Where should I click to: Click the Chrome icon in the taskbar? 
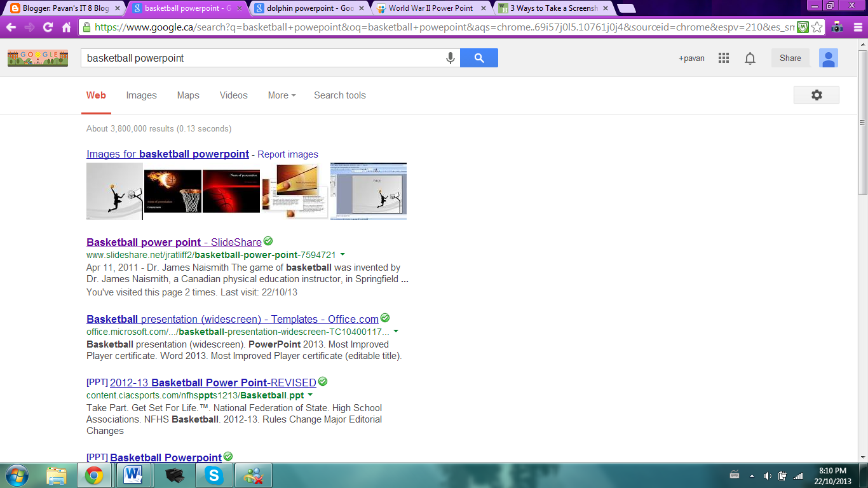click(x=94, y=475)
